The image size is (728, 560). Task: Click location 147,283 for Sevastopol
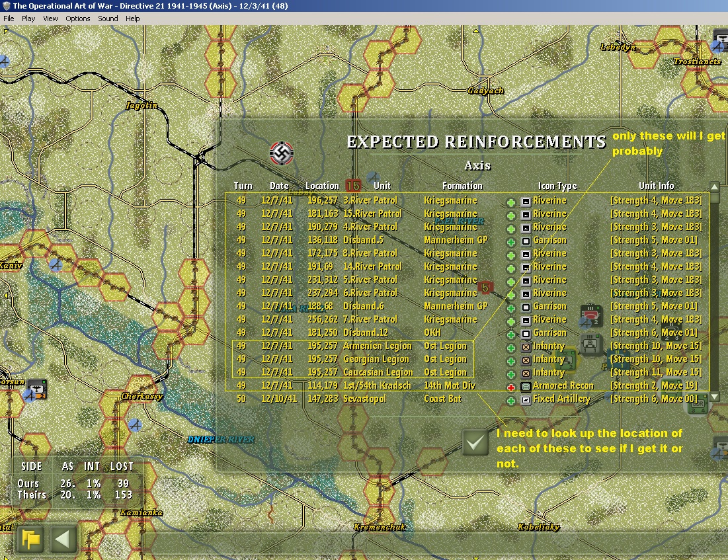pyautogui.click(x=322, y=399)
